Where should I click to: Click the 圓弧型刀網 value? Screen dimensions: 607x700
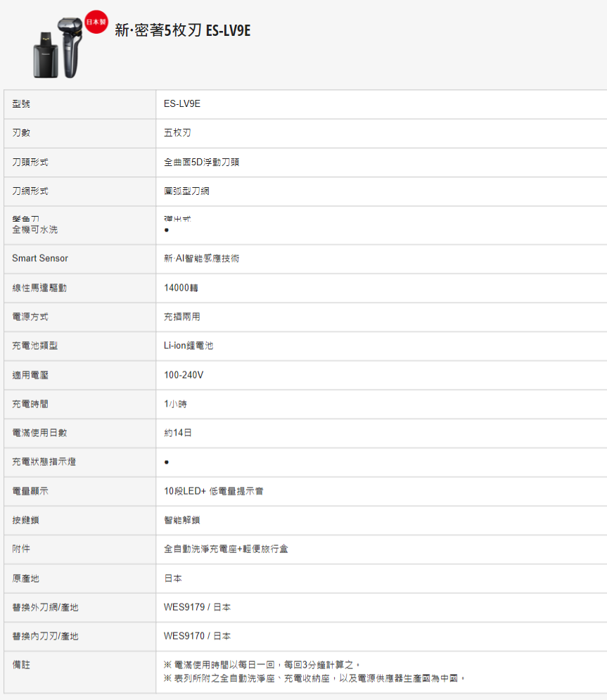186,191
